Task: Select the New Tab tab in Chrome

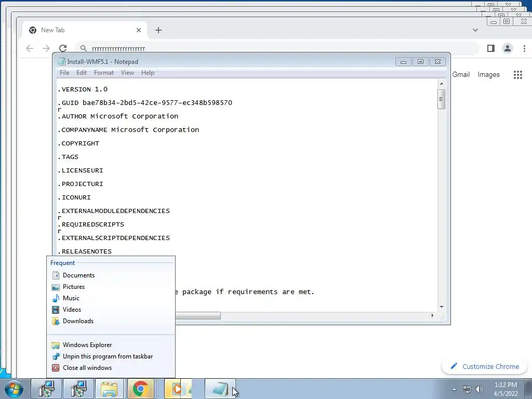Action: pos(85,30)
